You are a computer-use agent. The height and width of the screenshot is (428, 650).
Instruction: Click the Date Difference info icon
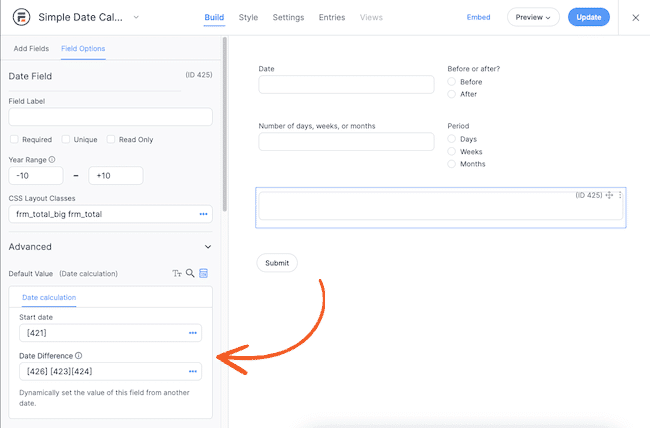click(79, 355)
